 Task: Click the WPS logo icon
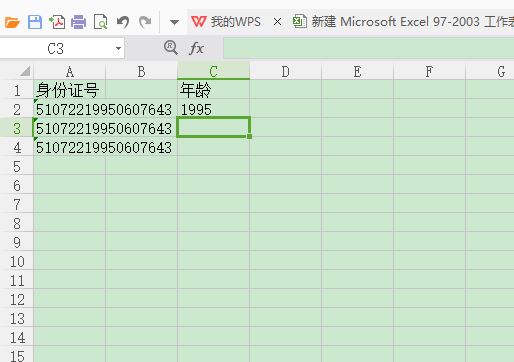(x=199, y=22)
